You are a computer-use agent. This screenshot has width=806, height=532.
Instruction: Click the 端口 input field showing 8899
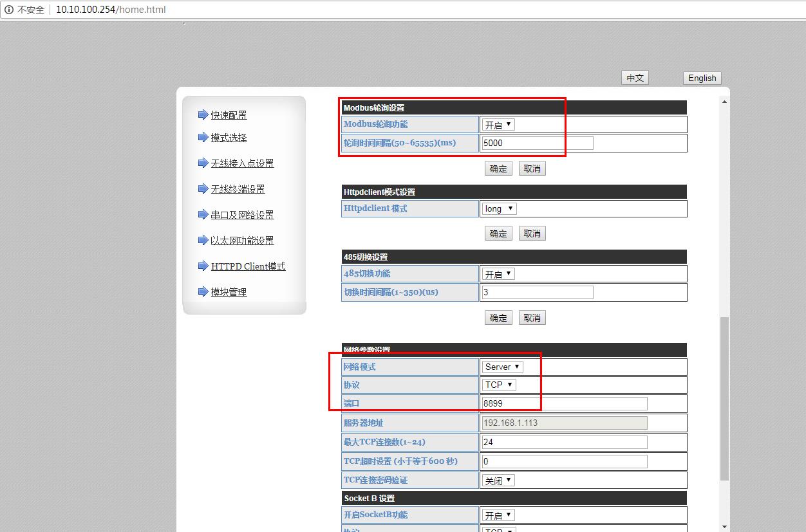tap(564, 403)
